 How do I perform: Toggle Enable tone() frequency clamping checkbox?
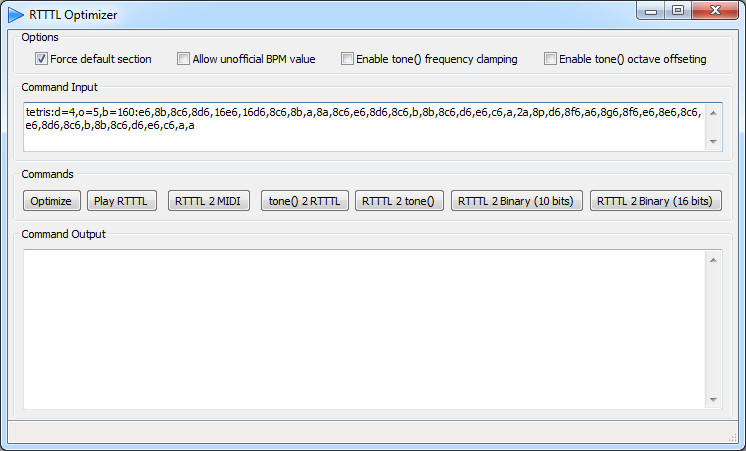click(x=348, y=59)
